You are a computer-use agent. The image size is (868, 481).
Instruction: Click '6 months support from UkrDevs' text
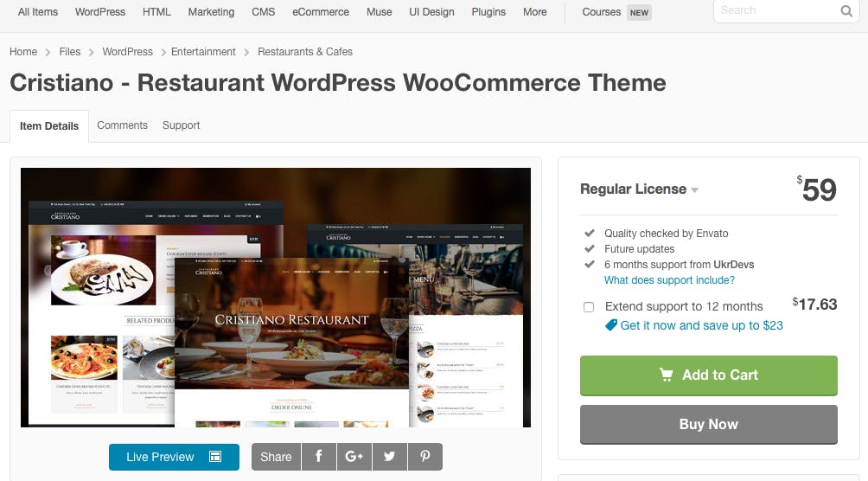[680, 265]
